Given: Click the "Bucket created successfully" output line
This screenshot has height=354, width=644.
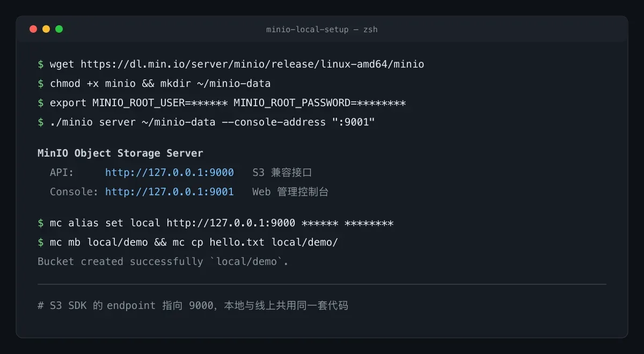Looking at the screenshot, I should 163,262.
